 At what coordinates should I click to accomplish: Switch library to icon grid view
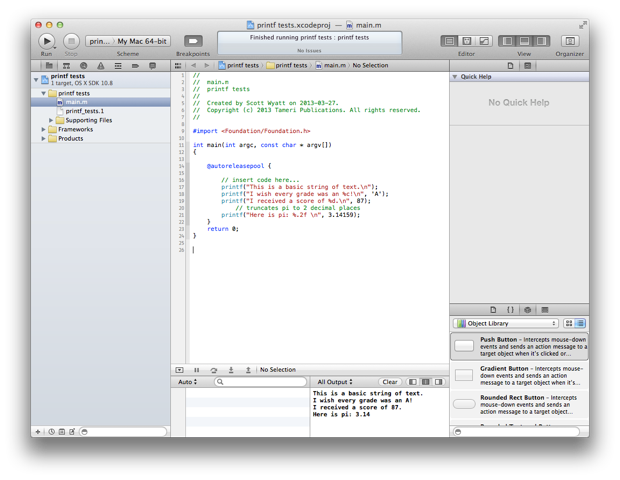click(569, 324)
